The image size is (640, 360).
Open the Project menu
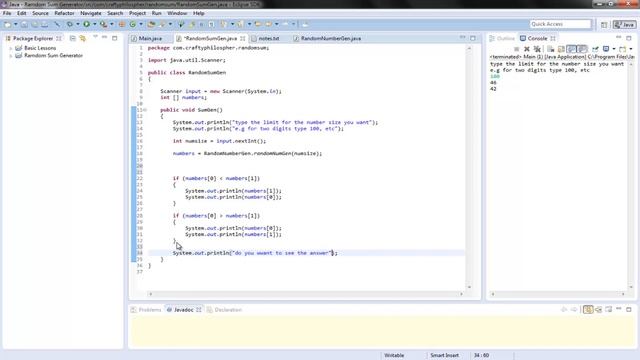137,13
